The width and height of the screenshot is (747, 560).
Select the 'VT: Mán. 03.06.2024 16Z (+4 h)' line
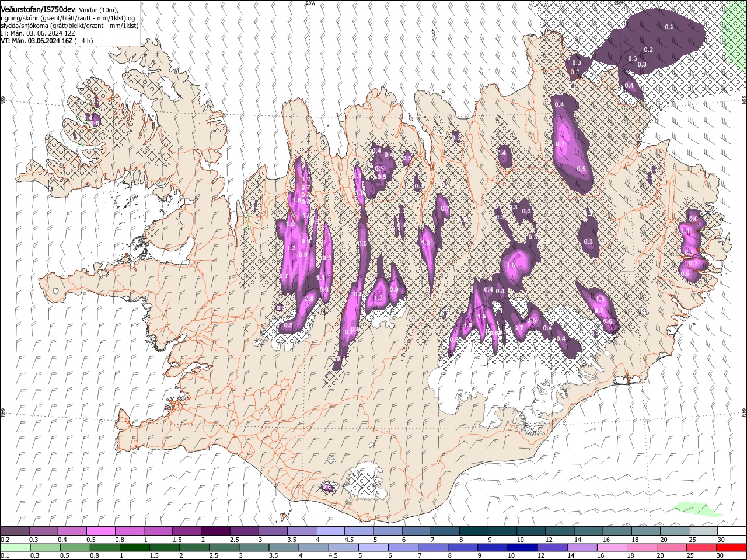47,41
